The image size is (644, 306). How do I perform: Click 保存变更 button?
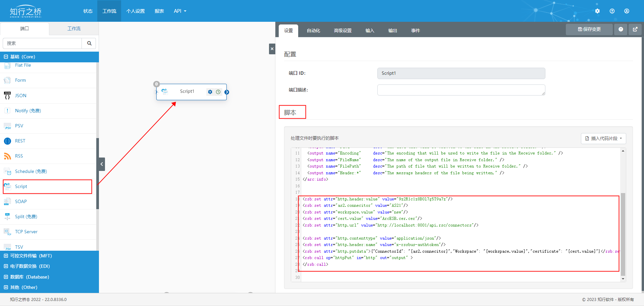pos(589,29)
